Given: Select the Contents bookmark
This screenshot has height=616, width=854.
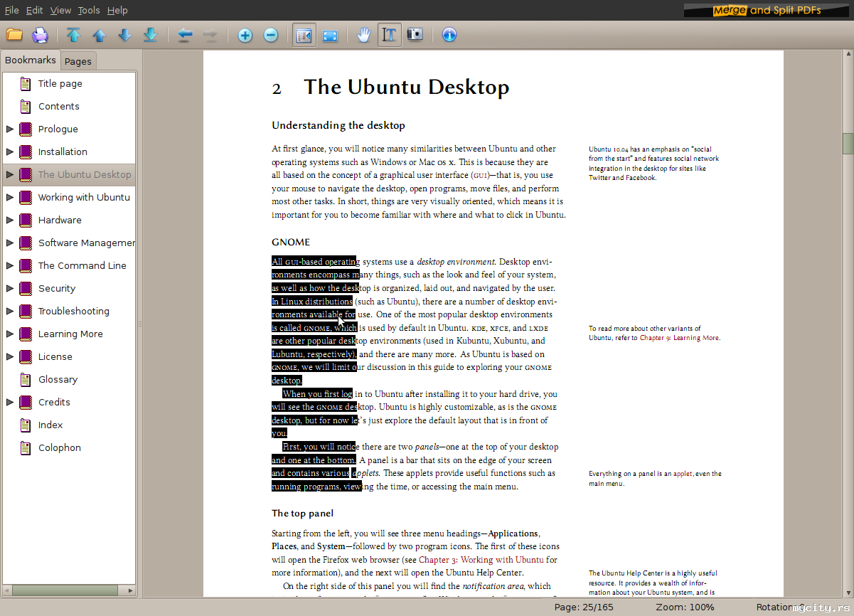Looking at the screenshot, I should point(59,106).
